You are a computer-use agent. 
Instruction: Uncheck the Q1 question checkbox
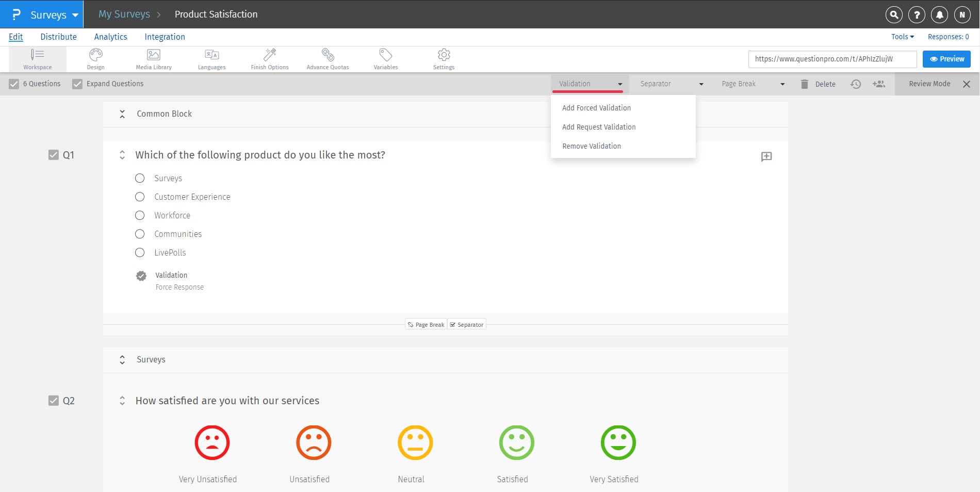pos(54,154)
